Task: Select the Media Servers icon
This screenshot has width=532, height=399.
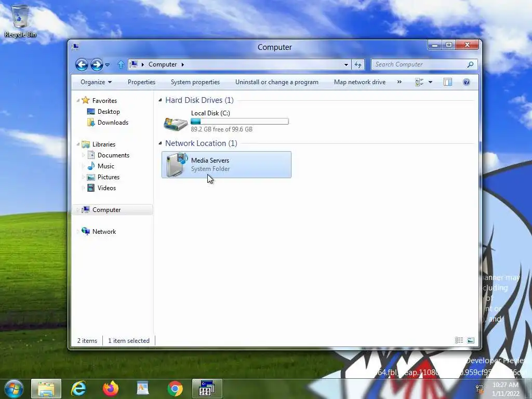Action: (x=177, y=165)
